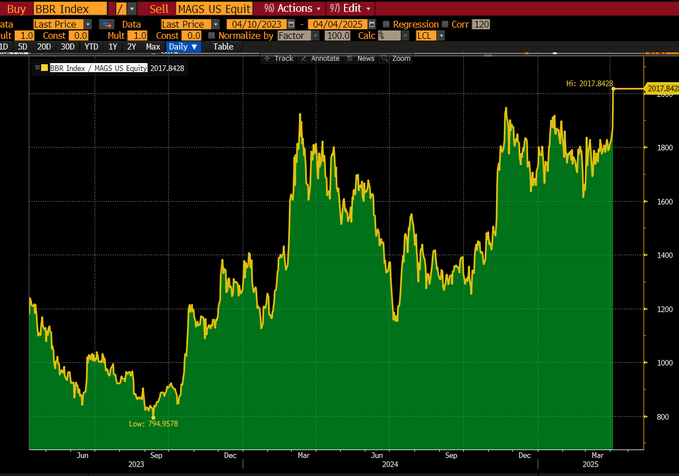Open the Daily periodicity dropdown
Screen dimensions: 679x476
[183, 46]
